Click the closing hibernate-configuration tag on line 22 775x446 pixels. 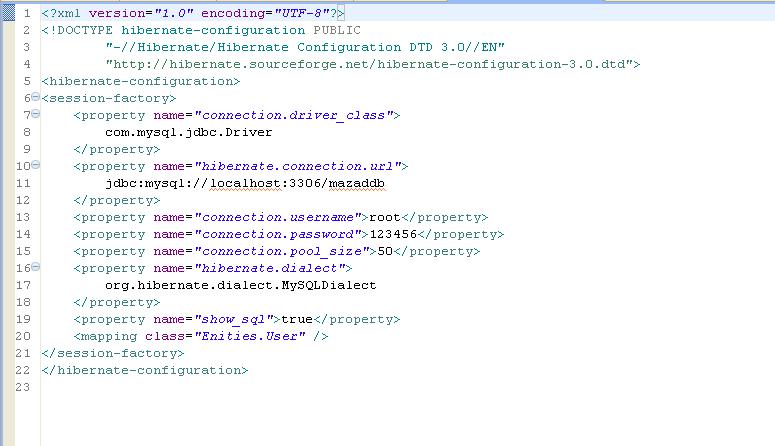[x=145, y=370]
